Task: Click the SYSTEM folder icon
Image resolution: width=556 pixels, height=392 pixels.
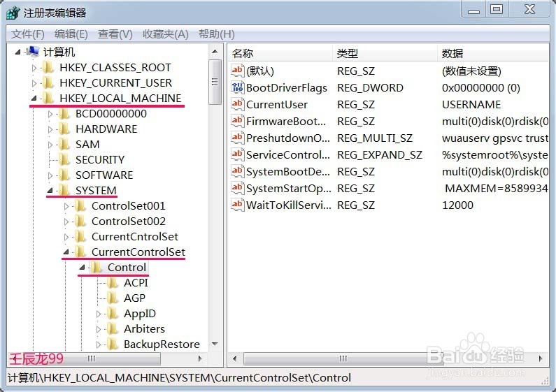Action: pyautogui.click(x=64, y=190)
